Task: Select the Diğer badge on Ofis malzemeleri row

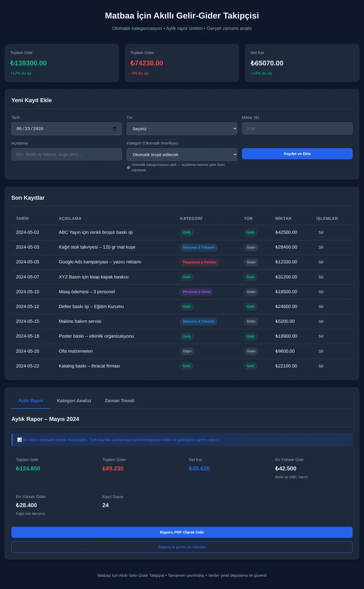Action: [x=187, y=351]
